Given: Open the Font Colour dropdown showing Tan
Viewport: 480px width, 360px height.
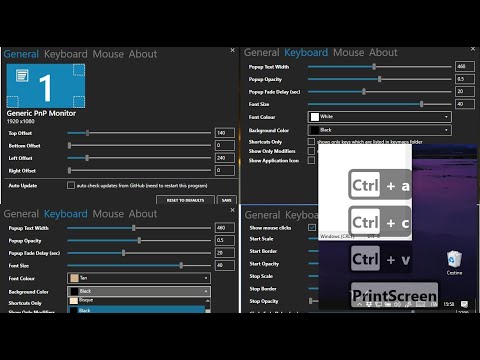Looking at the screenshot, I should 139,278.
